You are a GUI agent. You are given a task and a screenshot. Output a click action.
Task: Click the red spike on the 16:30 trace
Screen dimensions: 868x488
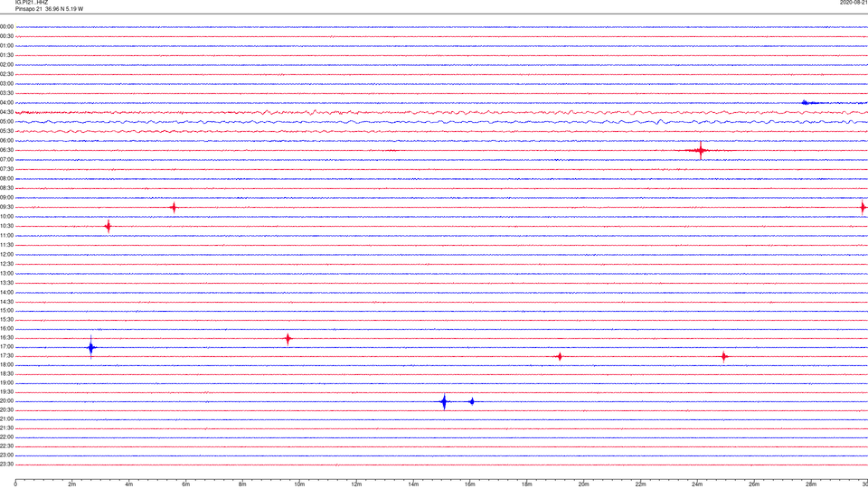288,339
